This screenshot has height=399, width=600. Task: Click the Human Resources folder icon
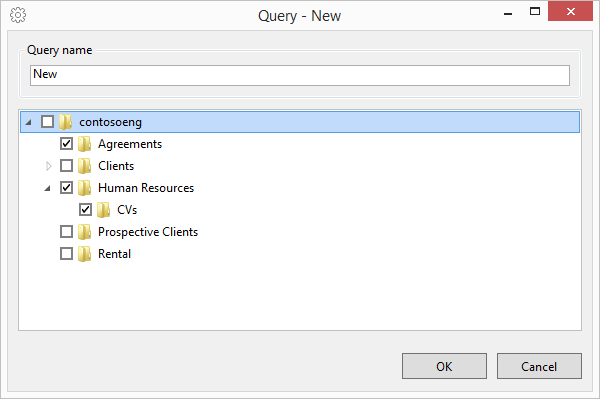coord(85,188)
